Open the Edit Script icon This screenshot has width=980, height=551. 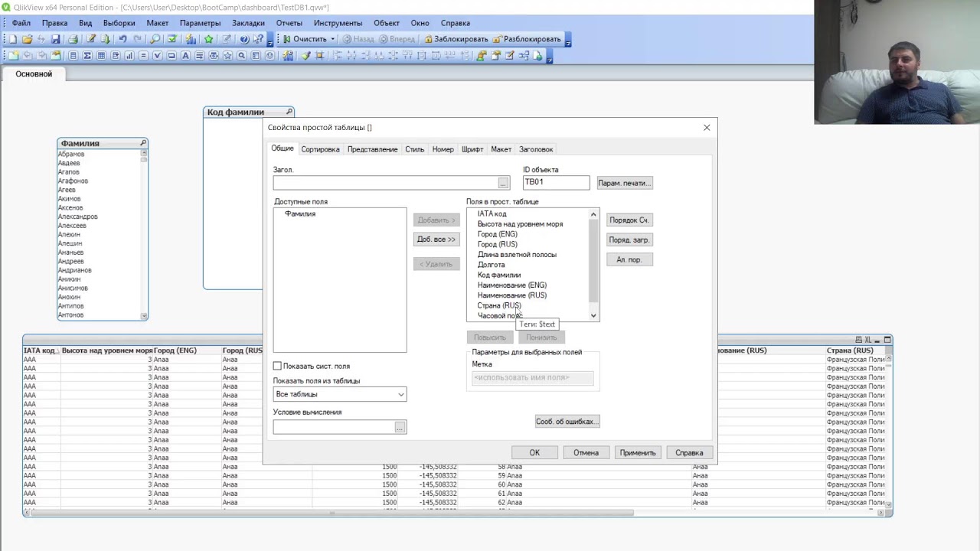91,39
